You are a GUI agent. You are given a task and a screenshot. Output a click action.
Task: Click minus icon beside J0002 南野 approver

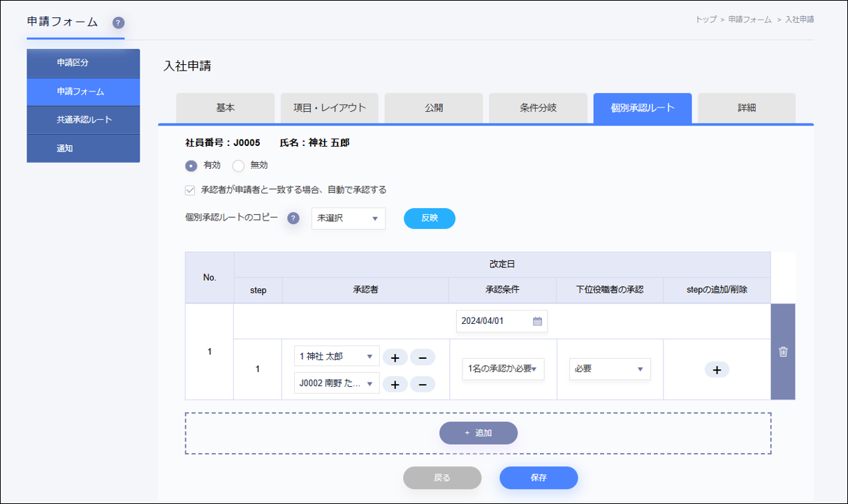[x=422, y=384]
